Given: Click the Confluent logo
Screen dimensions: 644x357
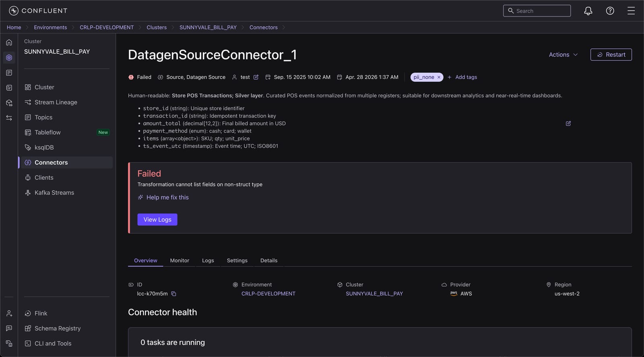Looking at the screenshot, I should 38,11.
